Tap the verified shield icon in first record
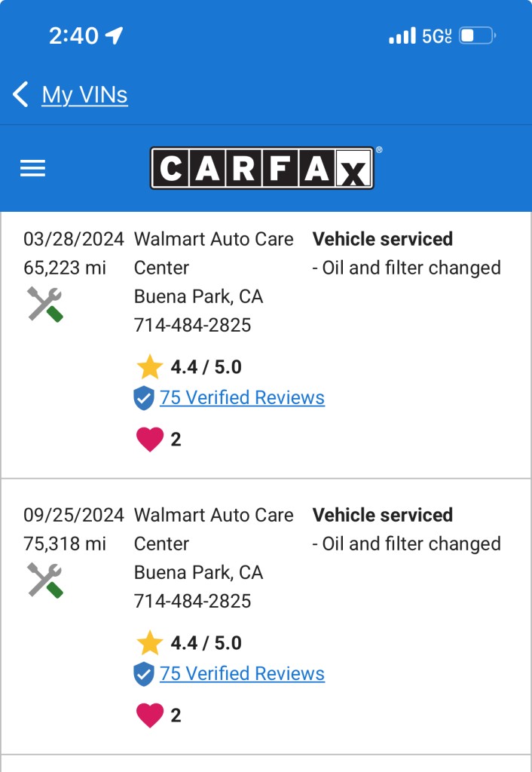 tap(144, 398)
